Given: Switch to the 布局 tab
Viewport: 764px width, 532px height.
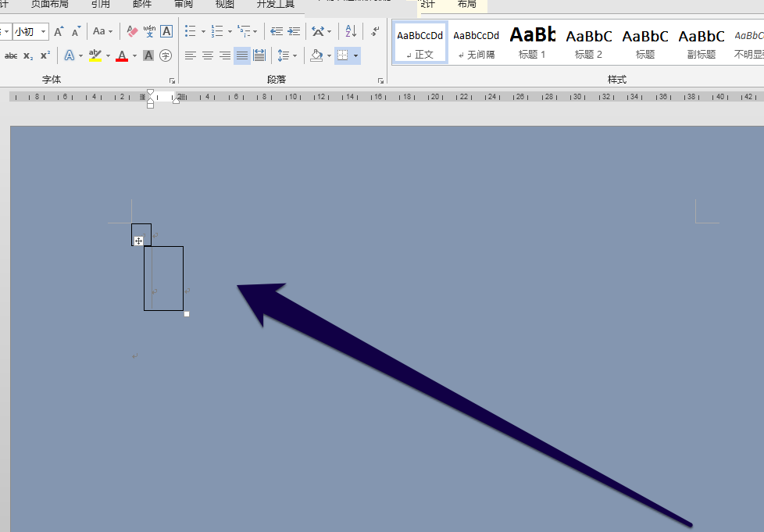Looking at the screenshot, I should 467,5.
